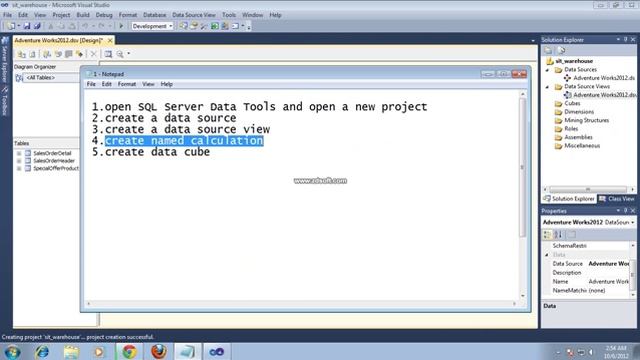Collapse the Data Sources folder
This screenshot has height=360, width=640.
[547, 70]
